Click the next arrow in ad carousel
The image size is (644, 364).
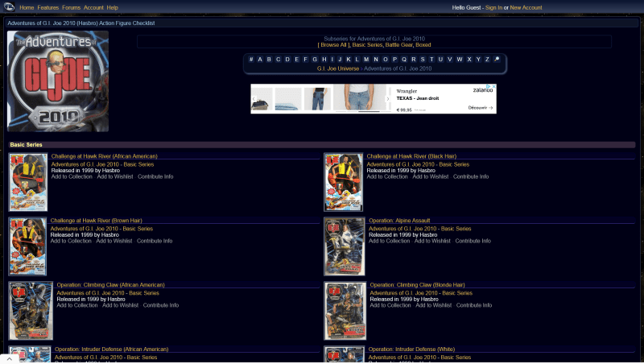(x=387, y=99)
